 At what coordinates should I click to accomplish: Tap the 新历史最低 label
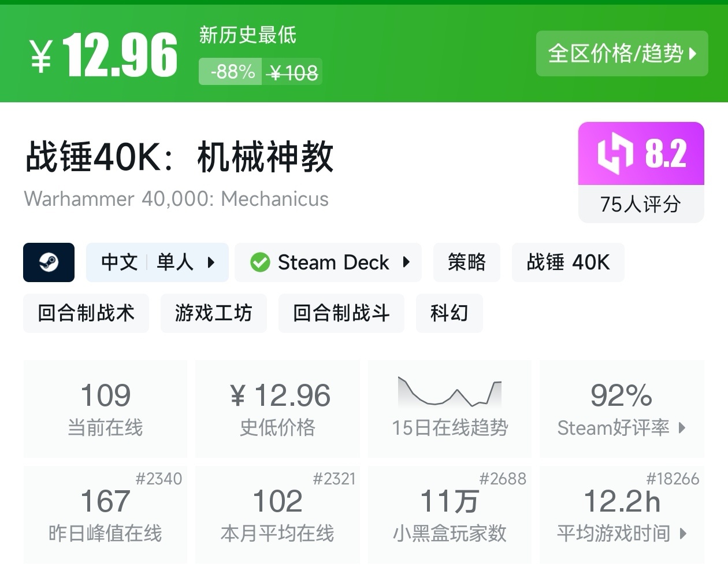click(x=248, y=35)
